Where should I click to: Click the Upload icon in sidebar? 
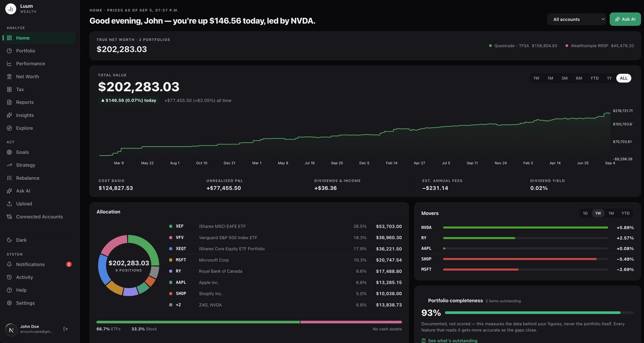9,203
